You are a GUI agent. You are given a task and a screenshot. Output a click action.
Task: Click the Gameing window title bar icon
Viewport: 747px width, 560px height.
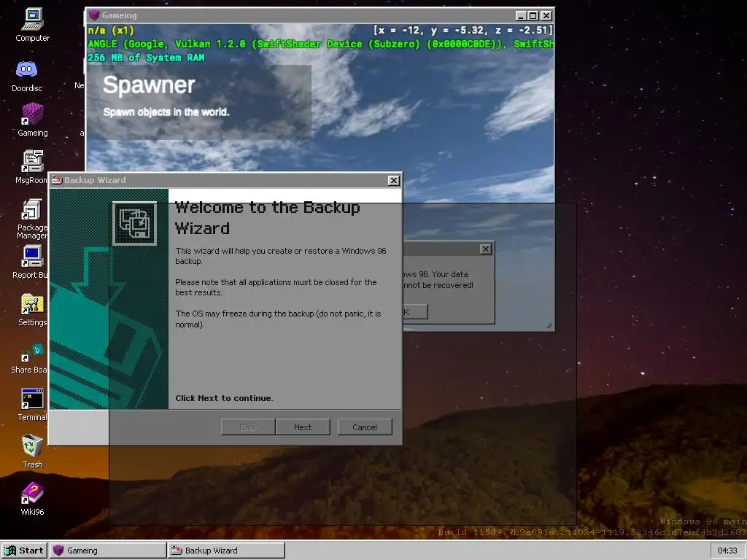click(94, 15)
